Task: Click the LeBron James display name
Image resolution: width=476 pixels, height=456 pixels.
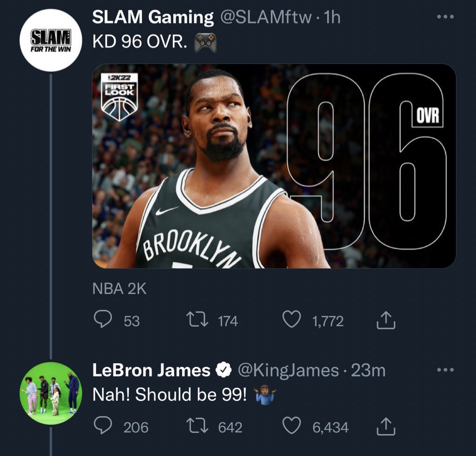Action: (x=151, y=370)
